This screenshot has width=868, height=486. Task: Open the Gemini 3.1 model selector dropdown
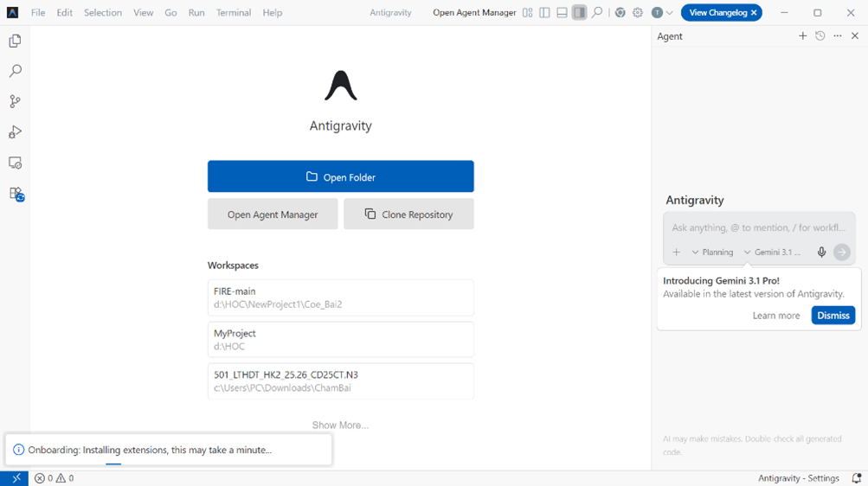pos(773,253)
